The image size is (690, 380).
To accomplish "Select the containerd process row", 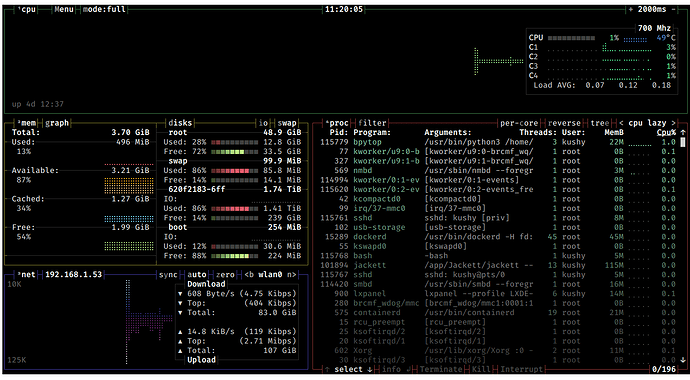I will 498,312.
